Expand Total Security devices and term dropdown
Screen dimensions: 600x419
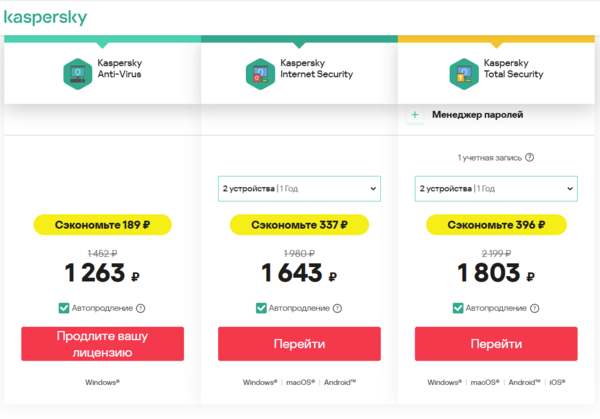pyautogui.click(x=496, y=188)
